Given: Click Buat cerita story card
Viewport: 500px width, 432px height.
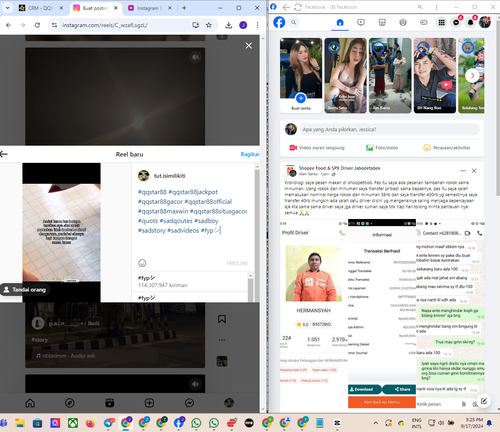Looking at the screenshot, I should coord(301,76).
